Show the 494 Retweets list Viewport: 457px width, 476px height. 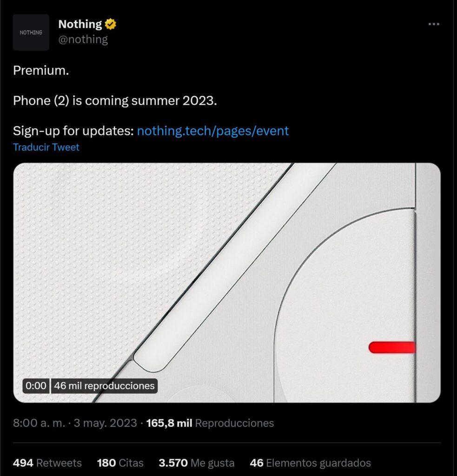pyautogui.click(x=47, y=463)
